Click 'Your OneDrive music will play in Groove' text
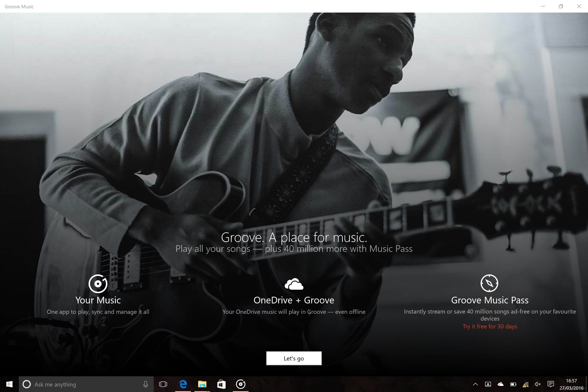This screenshot has width=588, height=392. tap(274, 312)
